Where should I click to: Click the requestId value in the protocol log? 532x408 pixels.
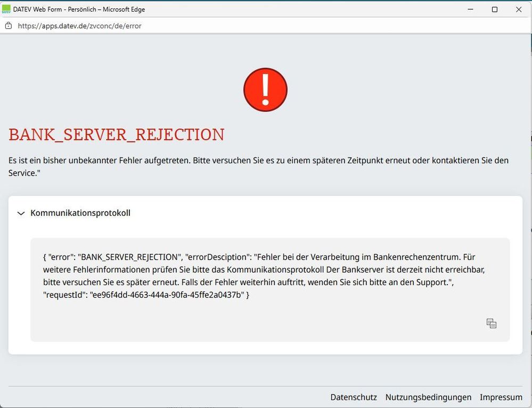click(x=169, y=295)
